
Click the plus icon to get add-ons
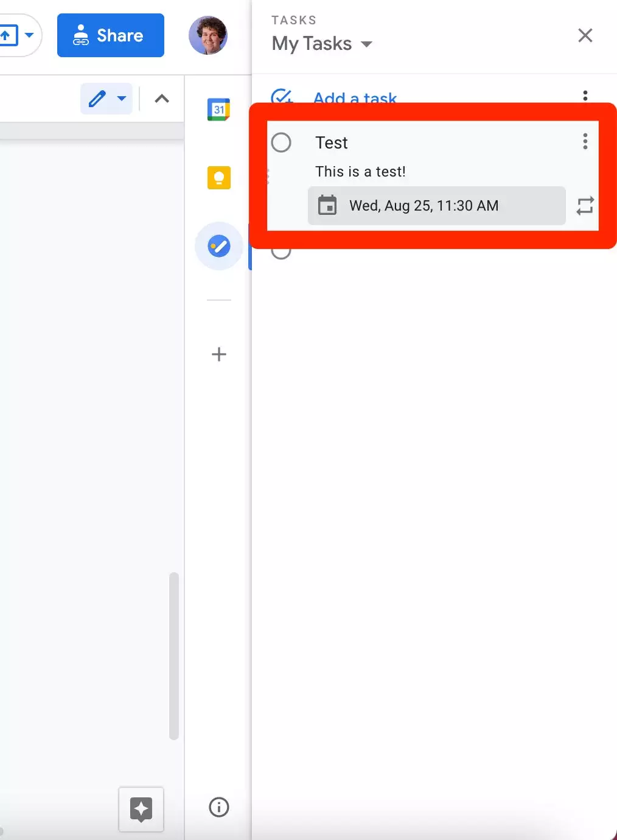(218, 354)
